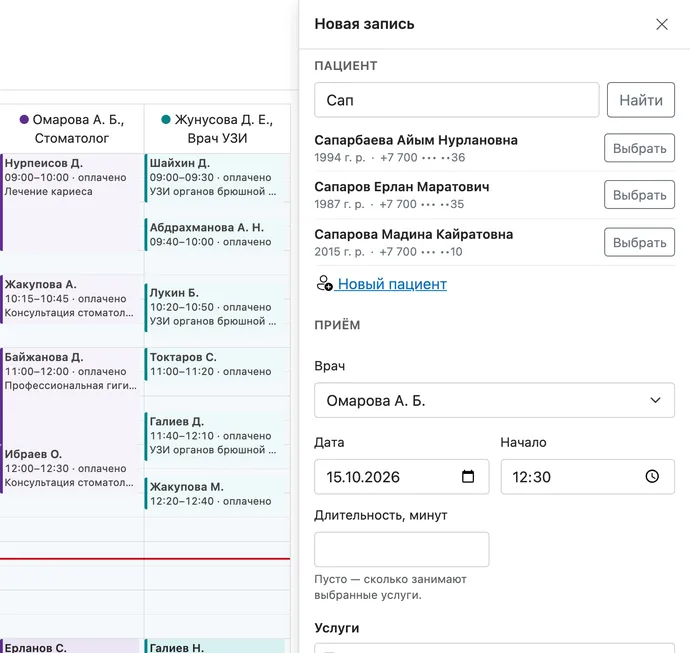
Task: Click Профессиональная гиги... service text
Action: [x=70, y=386]
